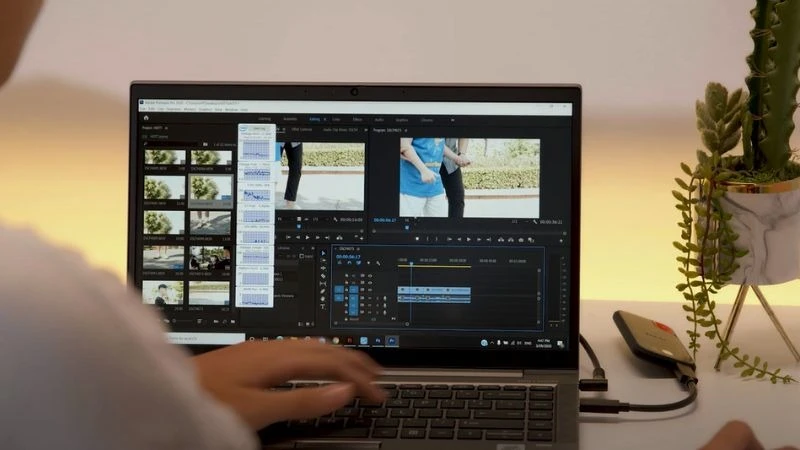Switch to the Audio workspace tab
Viewport: 800px width, 450px height.
[x=379, y=120]
